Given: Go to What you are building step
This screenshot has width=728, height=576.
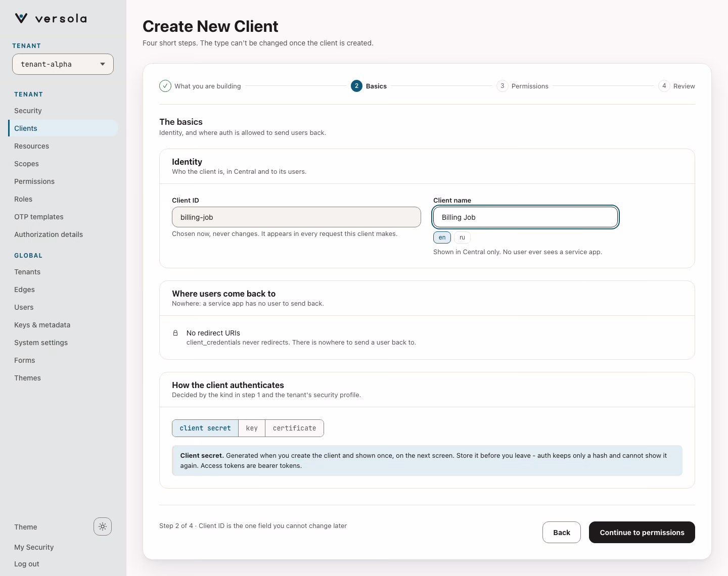Looking at the screenshot, I should click(x=208, y=86).
